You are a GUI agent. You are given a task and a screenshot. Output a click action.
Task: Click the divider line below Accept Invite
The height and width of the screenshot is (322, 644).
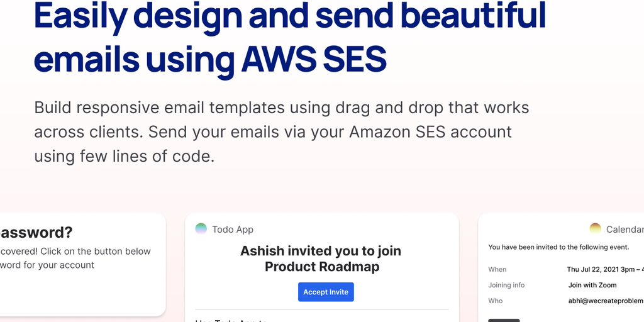tap(322, 309)
